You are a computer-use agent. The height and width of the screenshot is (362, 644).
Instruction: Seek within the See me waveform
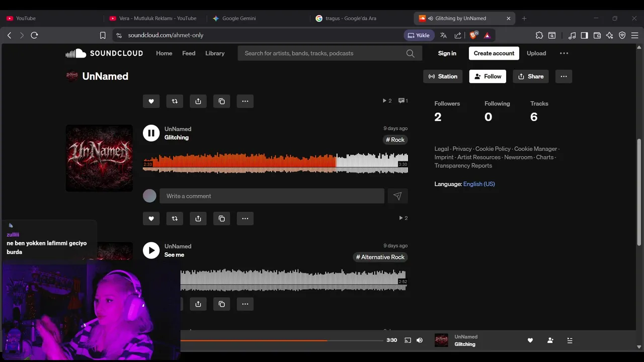293,280
